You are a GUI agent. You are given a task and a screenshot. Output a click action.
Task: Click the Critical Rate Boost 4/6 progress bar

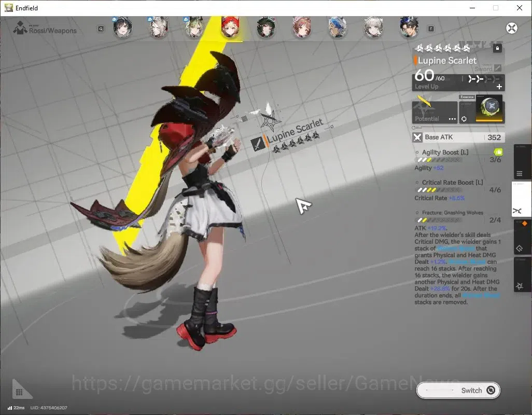439,190
